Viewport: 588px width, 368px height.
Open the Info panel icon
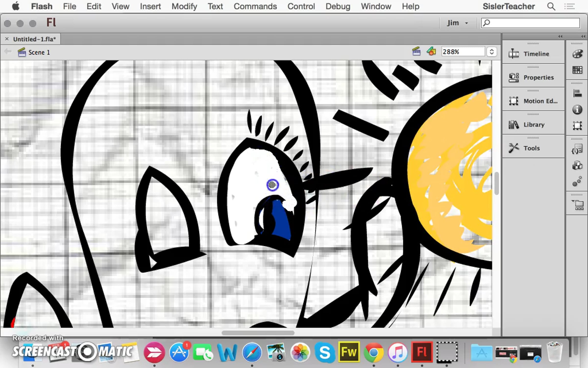tap(577, 109)
